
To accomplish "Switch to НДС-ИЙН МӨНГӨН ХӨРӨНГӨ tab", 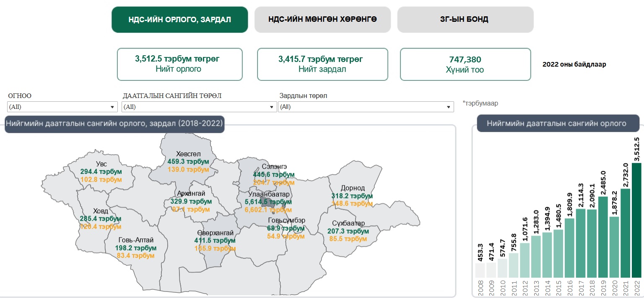I will [322, 19].
